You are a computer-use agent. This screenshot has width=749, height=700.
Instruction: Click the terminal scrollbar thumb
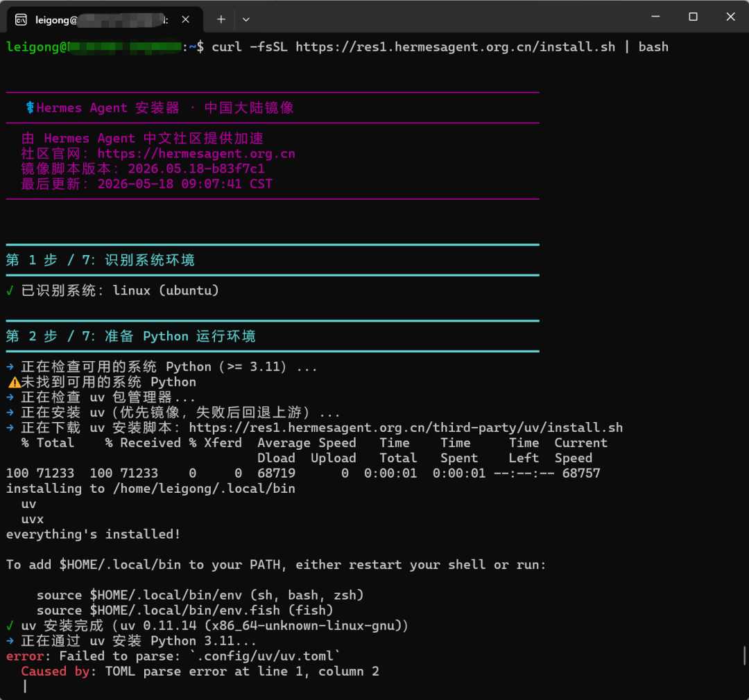745,655
